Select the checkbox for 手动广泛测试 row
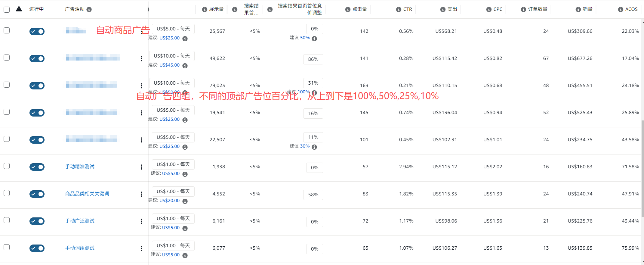The image size is (644, 265). [x=7, y=220]
